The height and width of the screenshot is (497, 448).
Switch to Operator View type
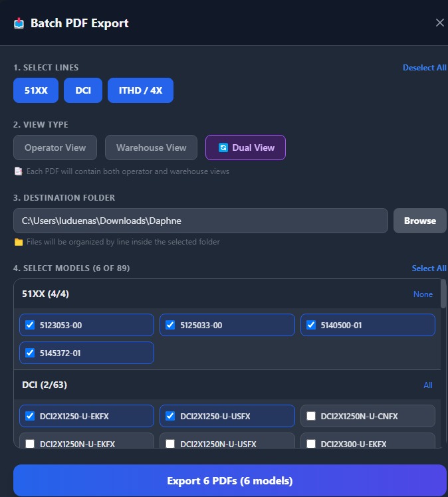(55, 148)
